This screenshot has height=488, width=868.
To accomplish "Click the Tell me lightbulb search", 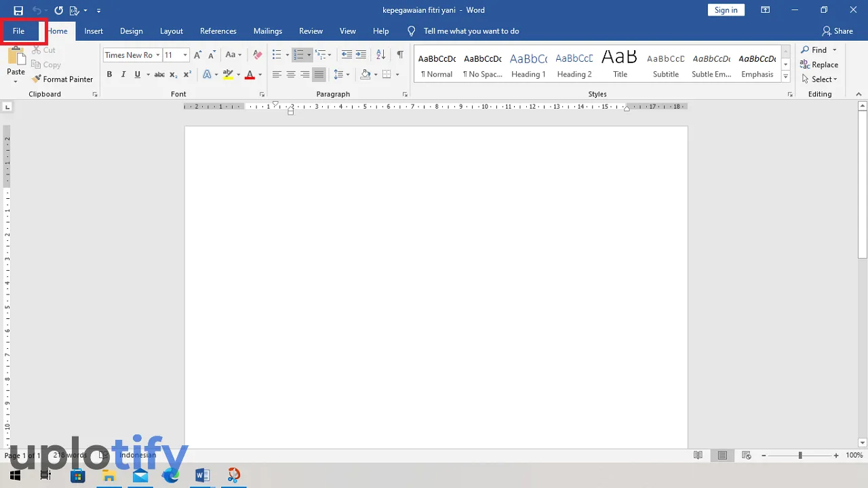I will click(x=411, y=31).
